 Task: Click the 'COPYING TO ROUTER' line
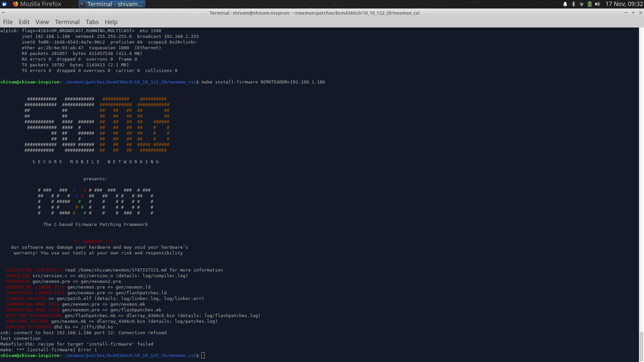point(59,327)
